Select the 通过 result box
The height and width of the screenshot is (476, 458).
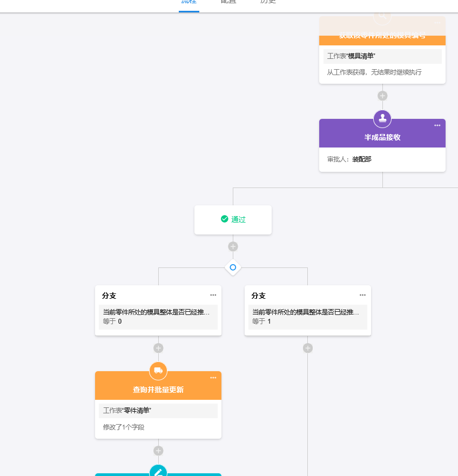233,220
